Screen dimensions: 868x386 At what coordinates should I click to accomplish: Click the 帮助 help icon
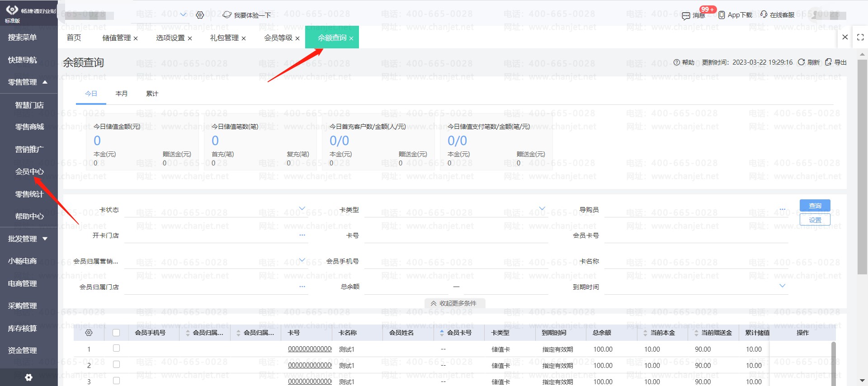coord(677,62)
